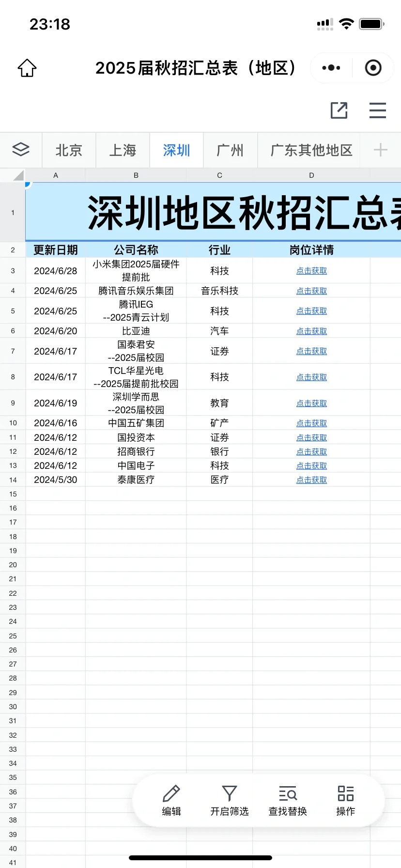Open the hamburger menu
This screenshot has width=401, height=868.
[x=378, y=110]
